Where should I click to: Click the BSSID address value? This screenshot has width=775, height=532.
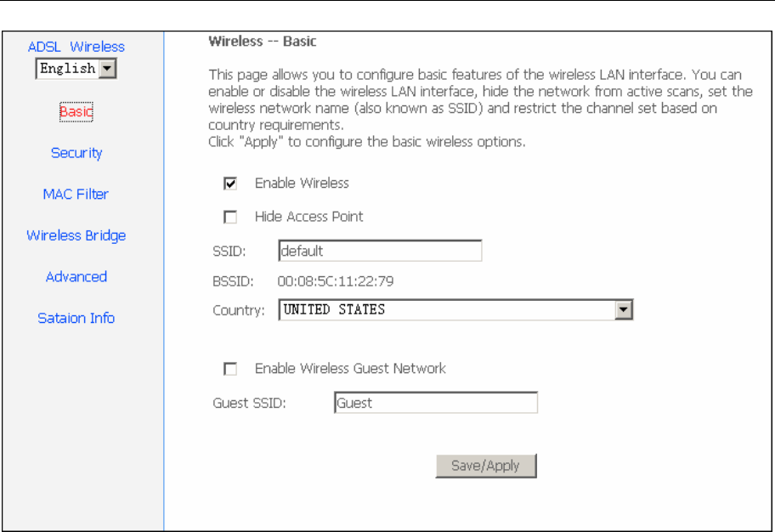coord(336,281)
